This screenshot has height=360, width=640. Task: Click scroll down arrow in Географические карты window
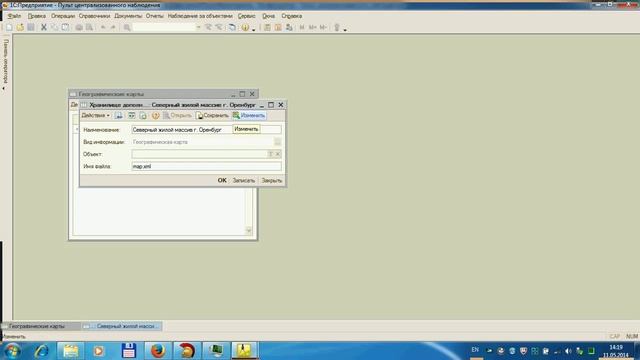(249, 231)
